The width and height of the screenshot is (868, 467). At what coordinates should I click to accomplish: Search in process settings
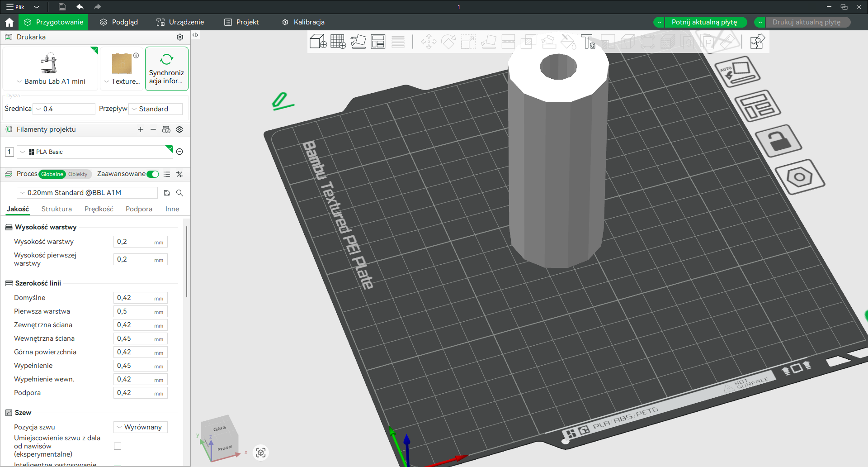[179, 193]
